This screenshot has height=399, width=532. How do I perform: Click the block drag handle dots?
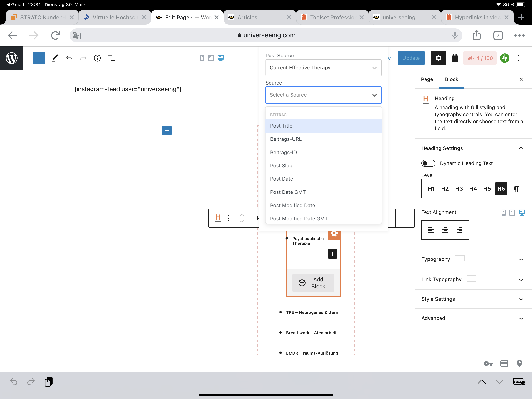pos(230,218)
